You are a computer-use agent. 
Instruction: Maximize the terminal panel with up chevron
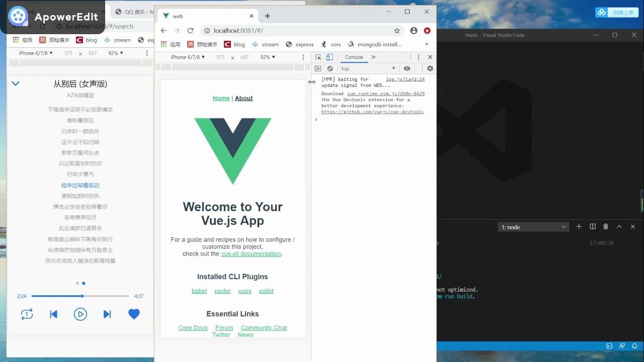(x=619, y=227)
